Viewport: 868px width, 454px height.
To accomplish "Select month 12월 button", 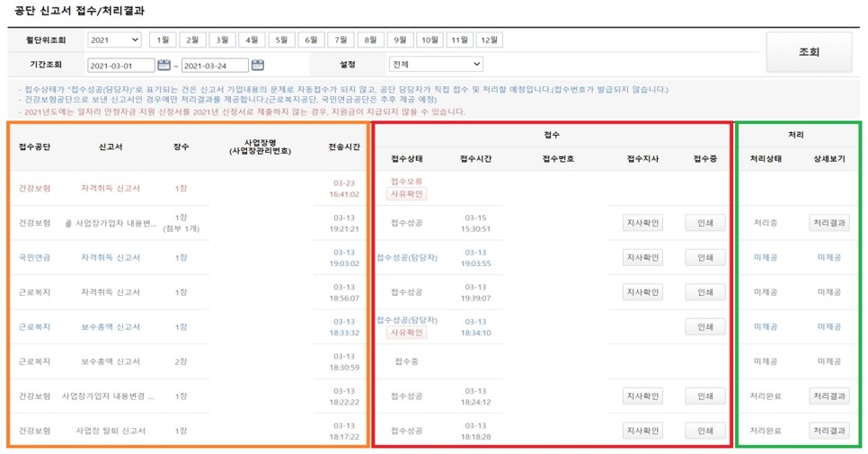I will [x=490, y=40].
